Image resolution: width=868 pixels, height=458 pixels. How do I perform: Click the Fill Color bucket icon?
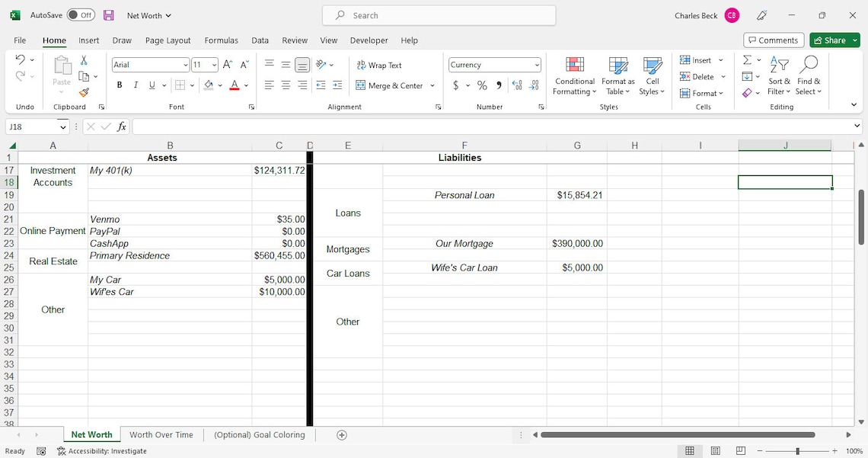209,85
